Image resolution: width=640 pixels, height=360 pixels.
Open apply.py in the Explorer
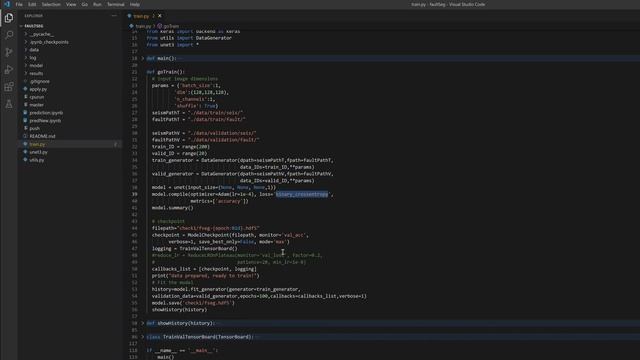(x=38, y=89)
